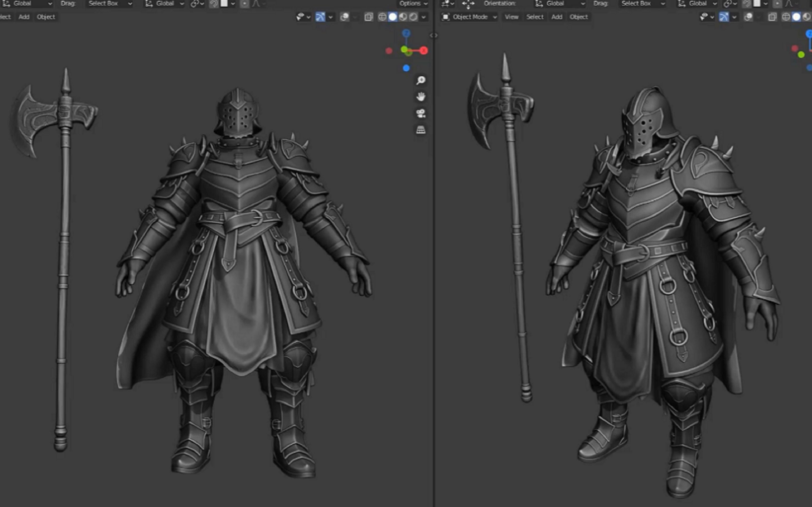
Task: Click the blue Z axis gizmo circle at top
Action: tap(406, 33)
